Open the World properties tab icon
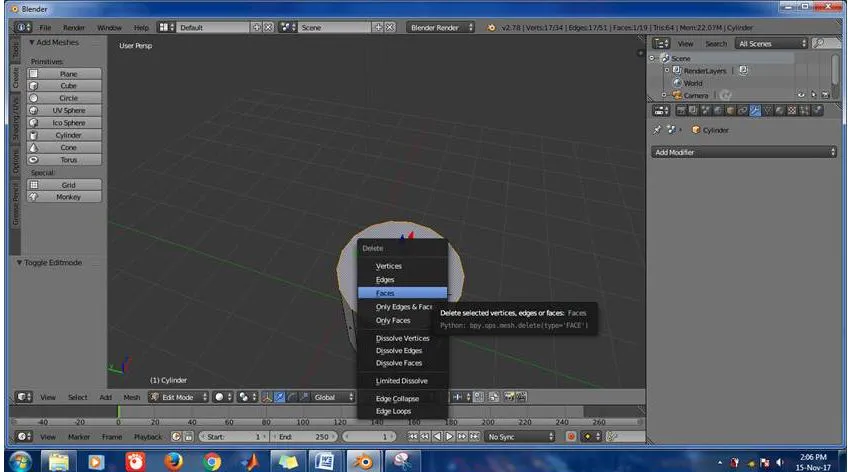Viewport: 848px width, 472px height. pos(718,111)
